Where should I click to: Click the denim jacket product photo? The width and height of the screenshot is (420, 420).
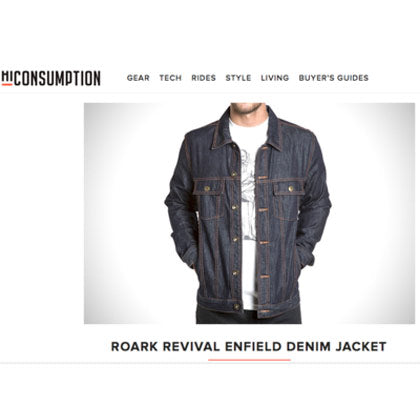point(249,213)
